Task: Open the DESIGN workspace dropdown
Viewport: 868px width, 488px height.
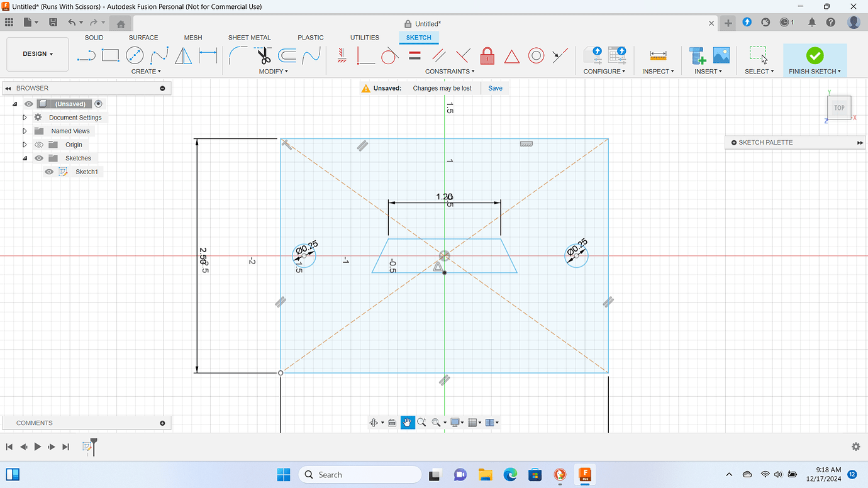Action: (37, 54)
